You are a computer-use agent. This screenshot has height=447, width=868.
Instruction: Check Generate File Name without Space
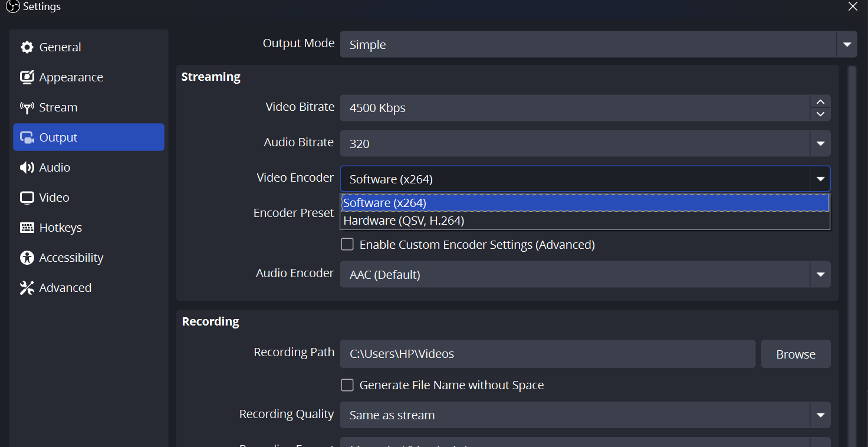[x=347, y=384]
